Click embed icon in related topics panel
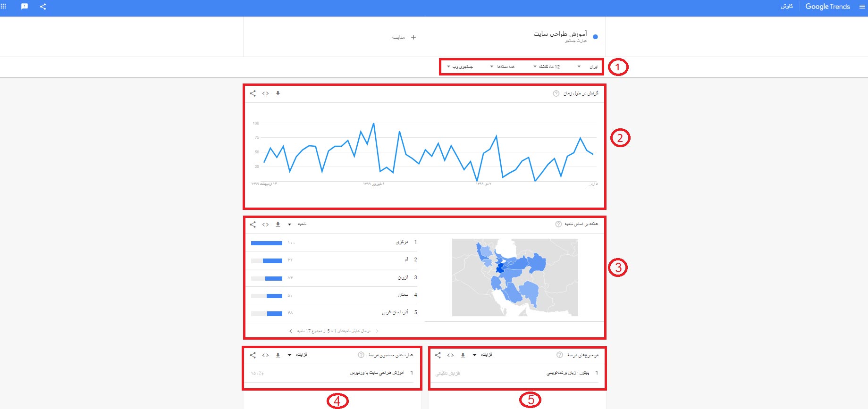 coord(450,355)
